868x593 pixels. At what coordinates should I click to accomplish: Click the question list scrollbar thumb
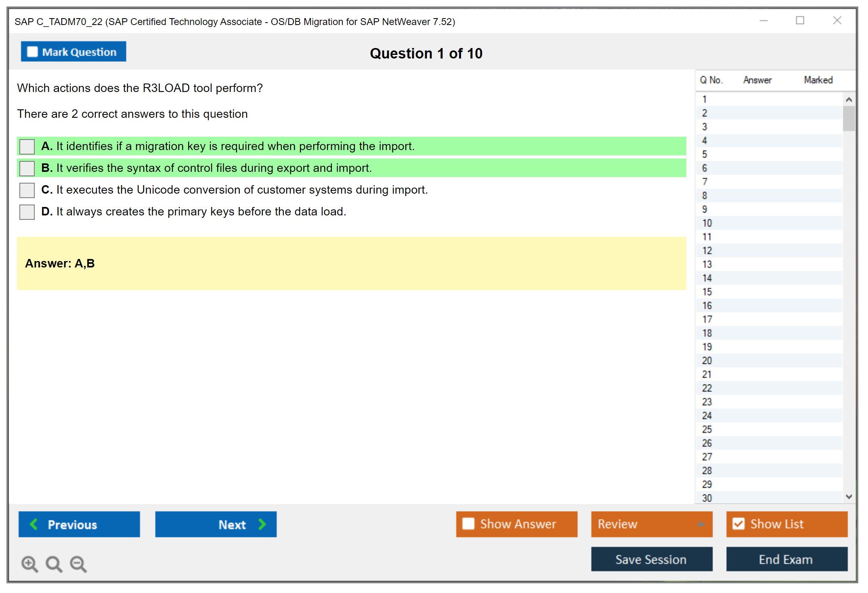click(849, 118)
